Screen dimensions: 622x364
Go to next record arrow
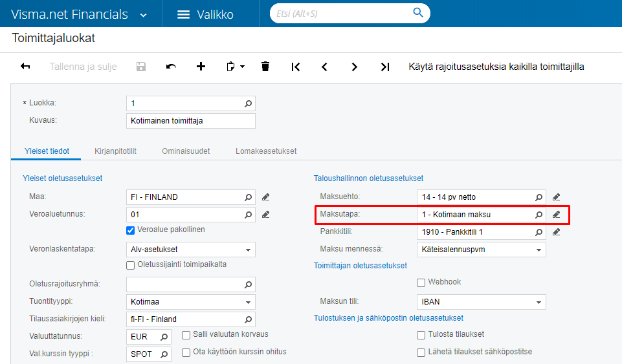[x=354, y=67]
